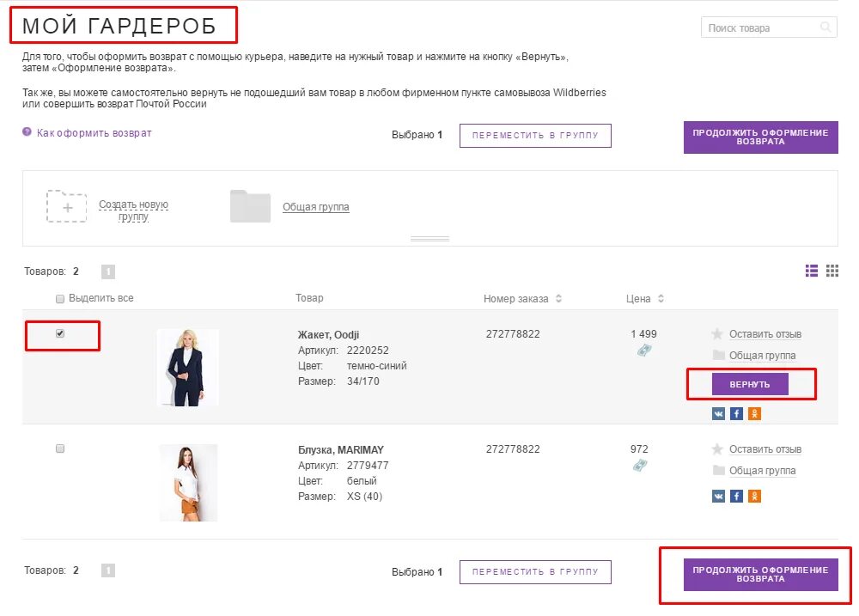The height and width of the screenshot is (616, 859).
Task: Share the Жакет on Facebook
Action: pos(736,413)
